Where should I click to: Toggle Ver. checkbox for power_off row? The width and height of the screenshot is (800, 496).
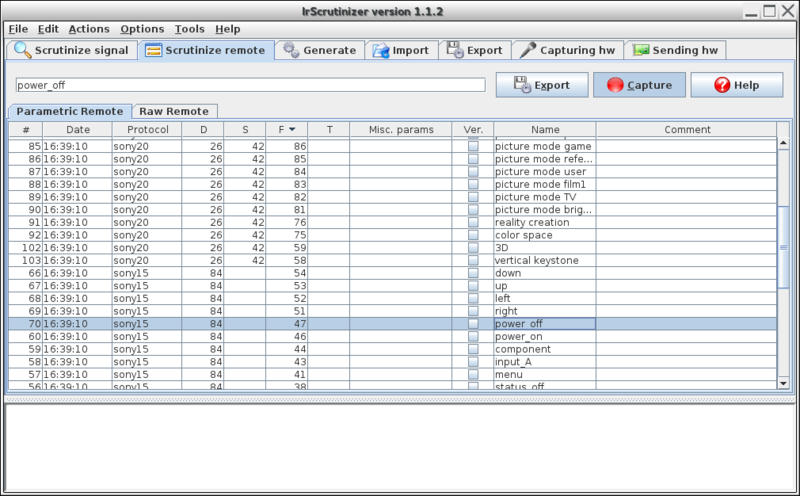[x=473, y=324]
